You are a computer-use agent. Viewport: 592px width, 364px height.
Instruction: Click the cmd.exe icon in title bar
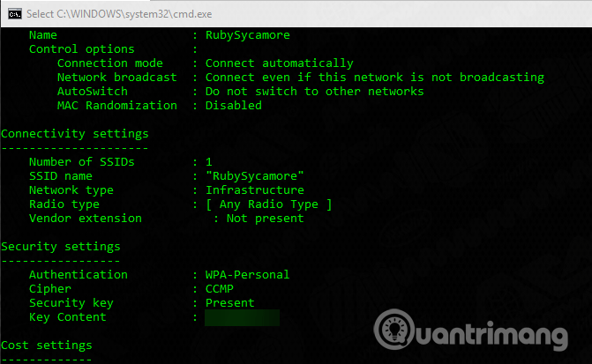point(12,13)
